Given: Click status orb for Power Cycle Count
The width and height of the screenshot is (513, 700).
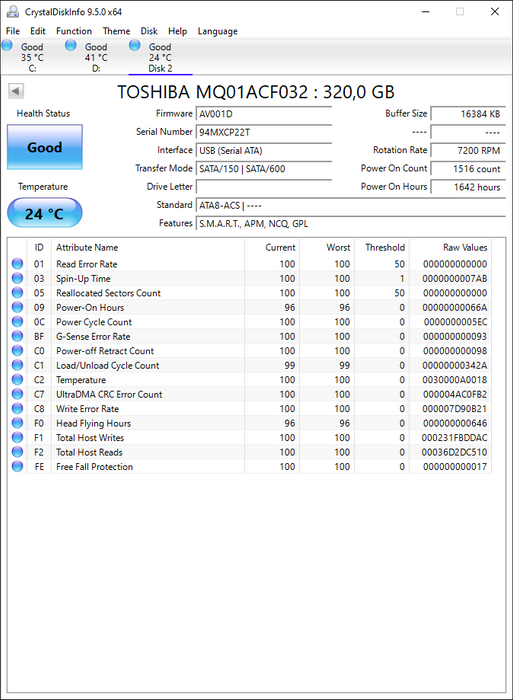Looking at the screenshot, I should coord(17,322).
